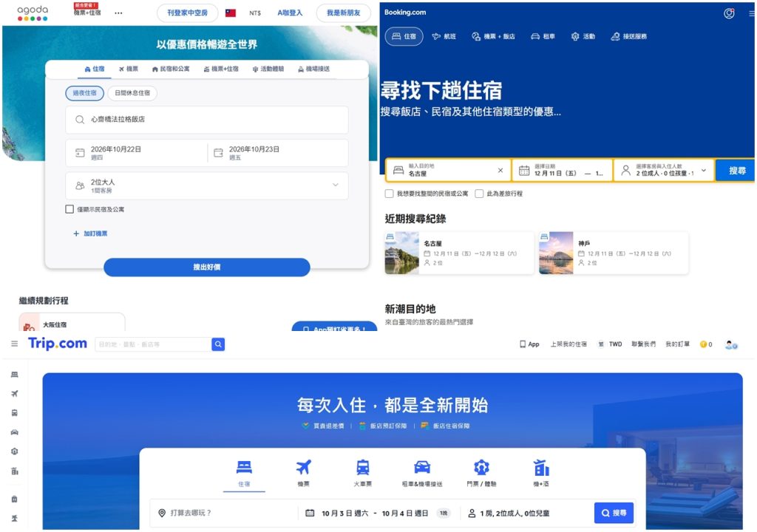Click Agoda 搜出好價 search button
This screenshot has width=757, height=532.
[207, 267]
